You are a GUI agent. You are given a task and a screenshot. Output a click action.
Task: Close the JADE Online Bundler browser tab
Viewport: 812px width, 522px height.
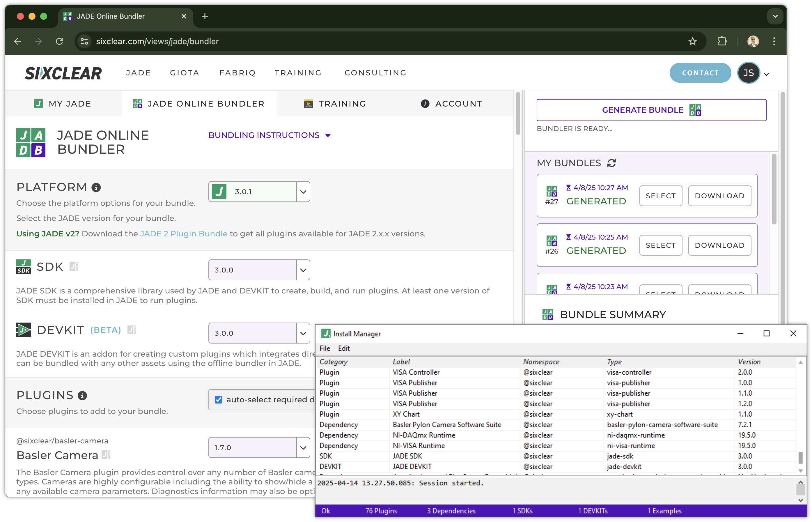(x=184, y=16)
